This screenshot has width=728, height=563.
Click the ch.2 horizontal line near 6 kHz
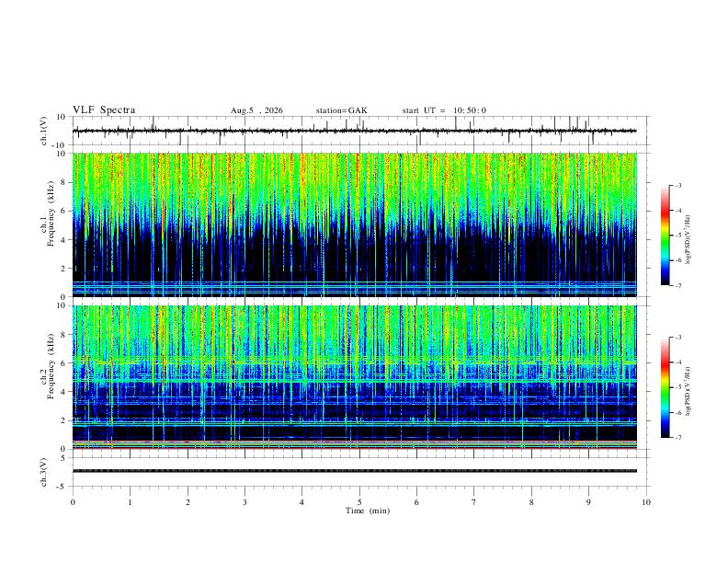(x=354, y=361)
